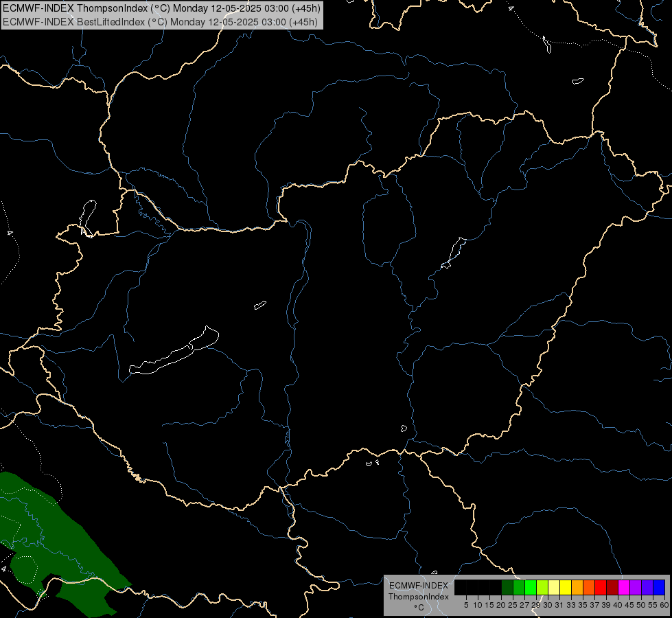Select the bright red 37-39 legend swatch
Screen dimensions: 672x618
click(601, 587)
